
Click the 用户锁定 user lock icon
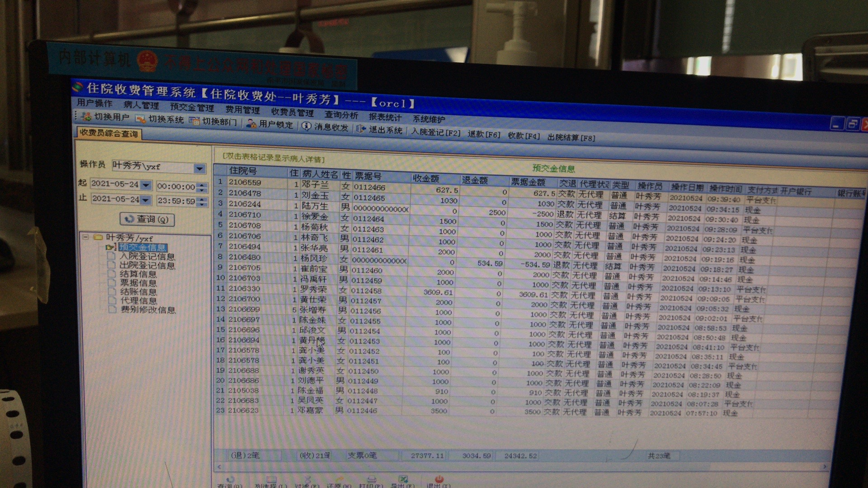[x=251, y=124]
